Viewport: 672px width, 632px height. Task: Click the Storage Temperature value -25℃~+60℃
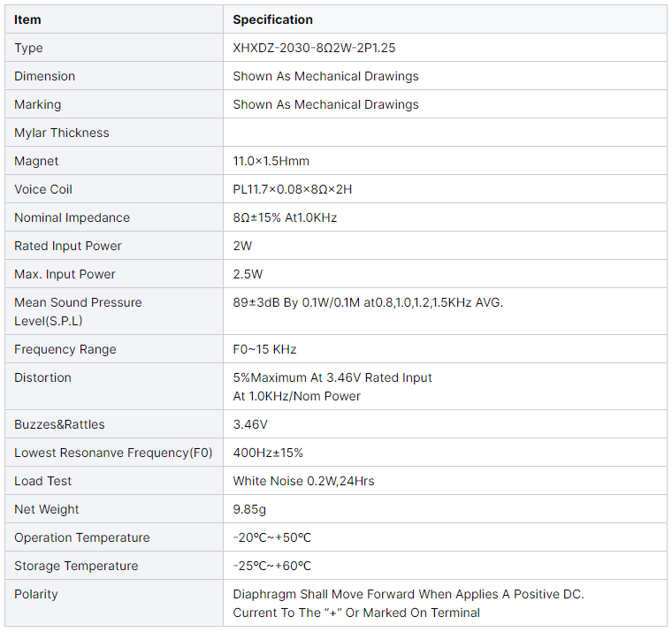tap(271, 566)
